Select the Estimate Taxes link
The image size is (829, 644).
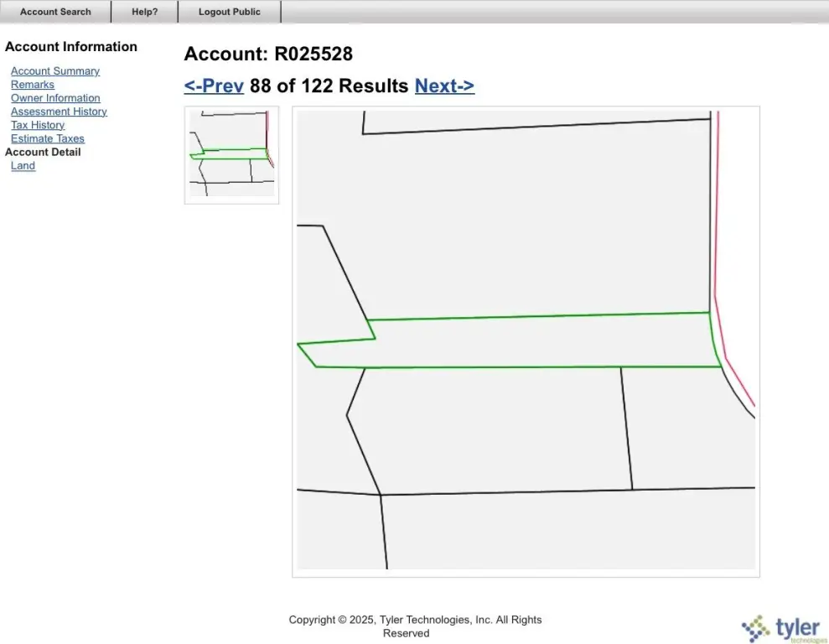(48, 138)
